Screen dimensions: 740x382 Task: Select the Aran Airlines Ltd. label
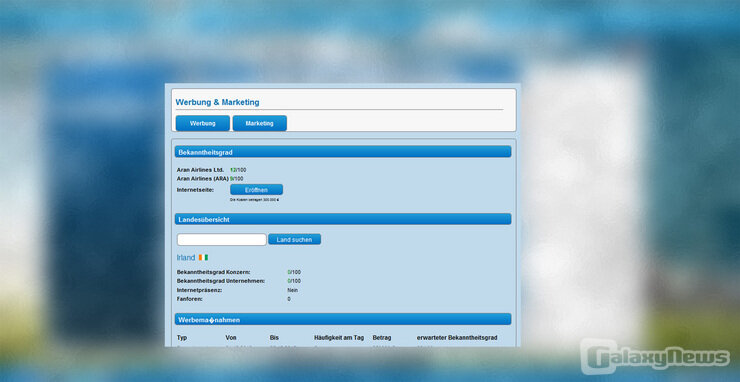coord(200,170)
